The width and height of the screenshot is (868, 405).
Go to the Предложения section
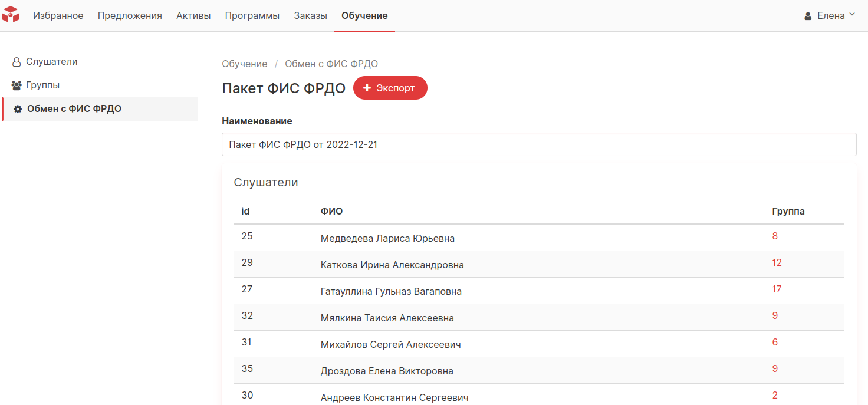click(x=130, y=16)
